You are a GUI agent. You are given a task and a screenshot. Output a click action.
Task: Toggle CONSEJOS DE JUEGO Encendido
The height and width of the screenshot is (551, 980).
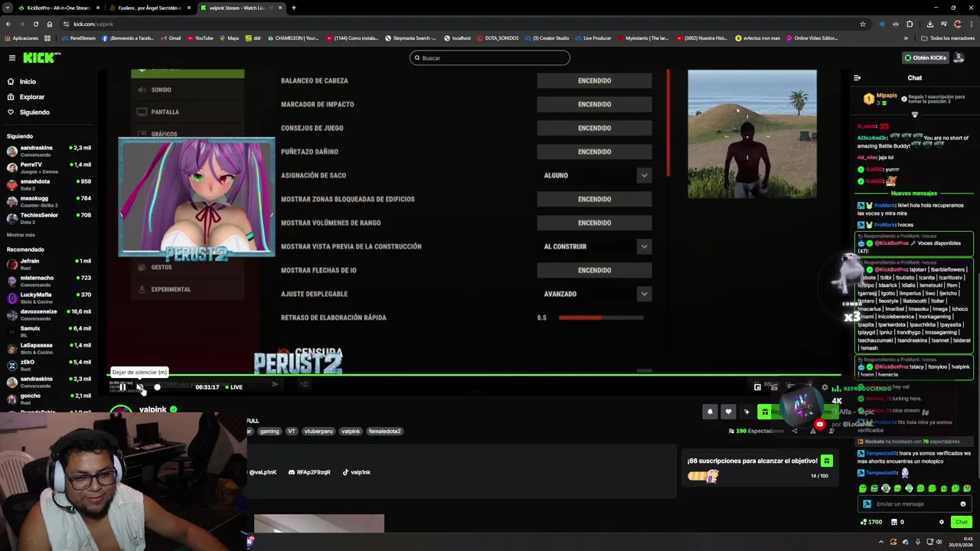(x=594, y=128)
